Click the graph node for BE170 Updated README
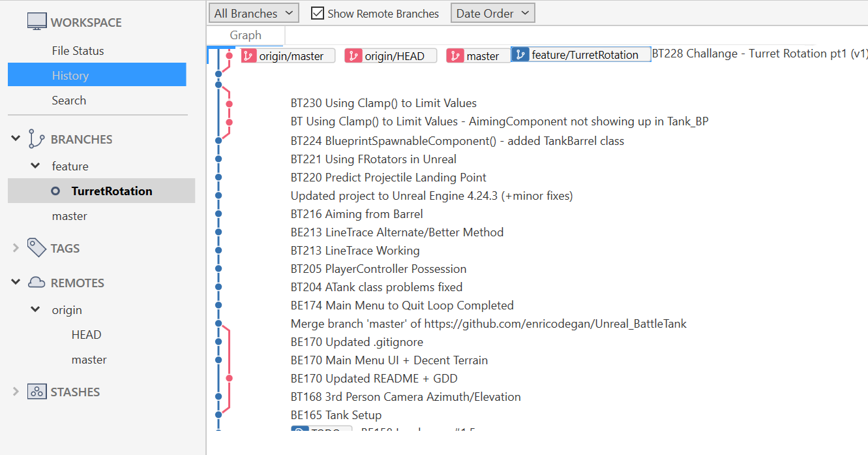The width and height of the screenshot is (868, 455). click(229, 378)
